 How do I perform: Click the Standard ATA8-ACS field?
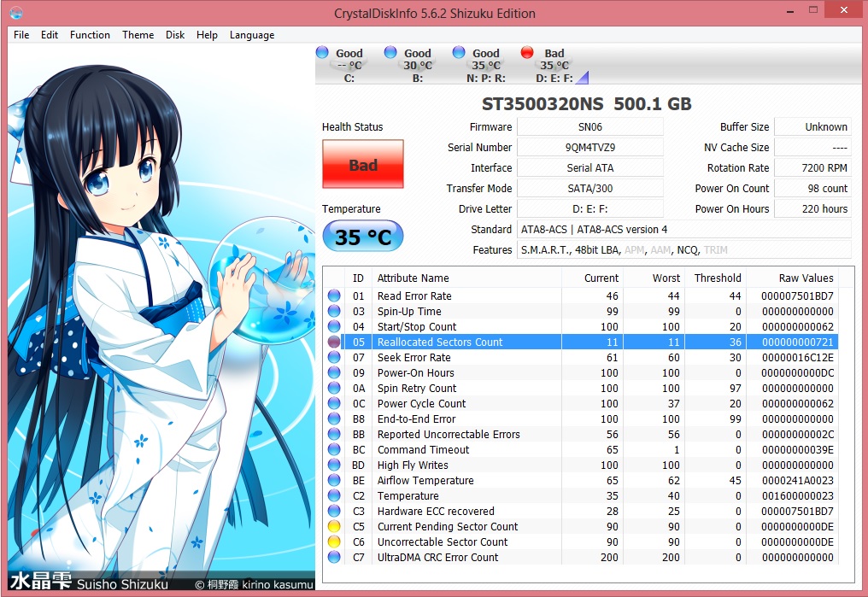[x=684, y=229]
